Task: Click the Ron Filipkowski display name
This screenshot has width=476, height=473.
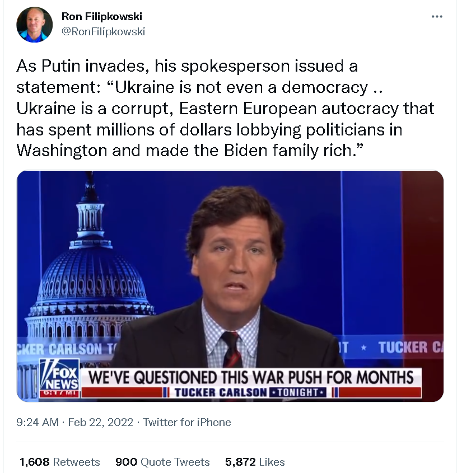Action: point(101,17)
